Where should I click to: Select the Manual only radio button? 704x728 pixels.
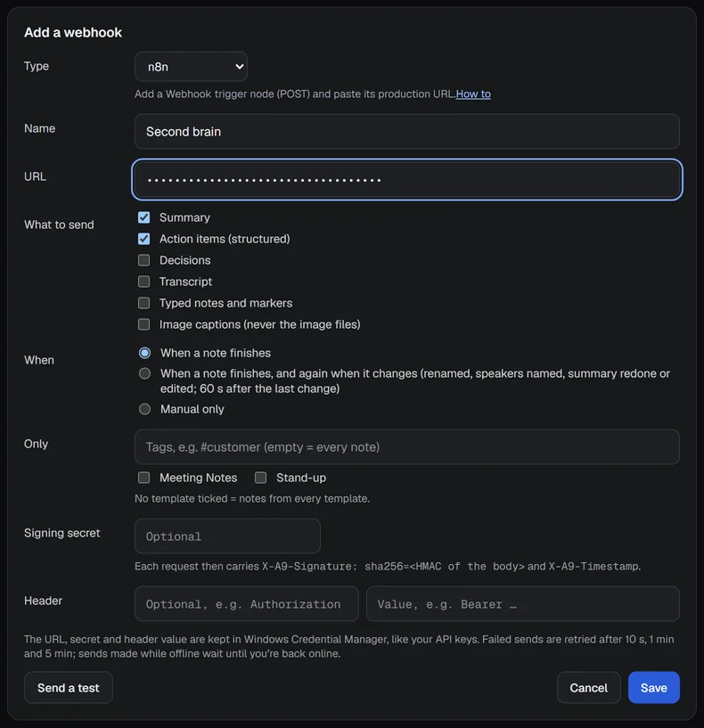145,409
